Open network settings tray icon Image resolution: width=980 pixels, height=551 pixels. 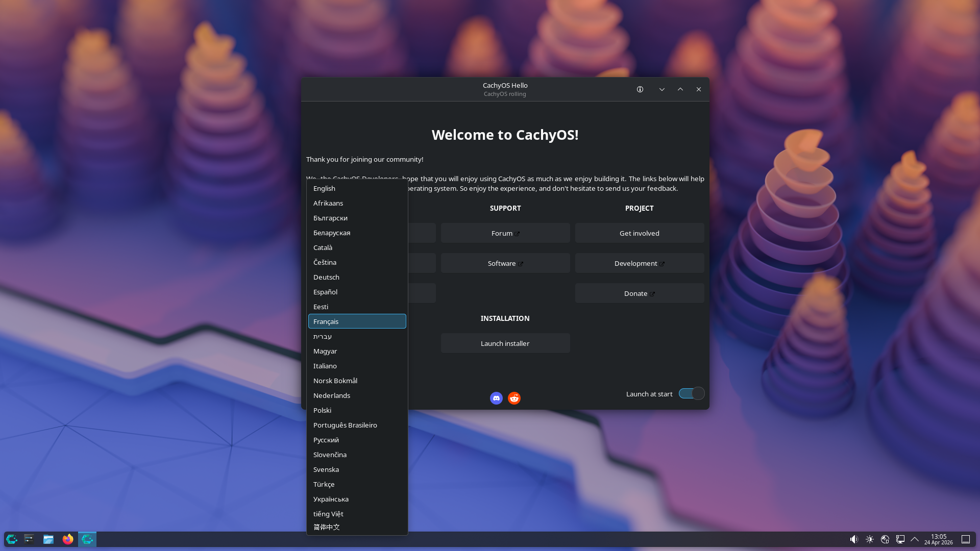pyautogui.click(x=900, y=539)
